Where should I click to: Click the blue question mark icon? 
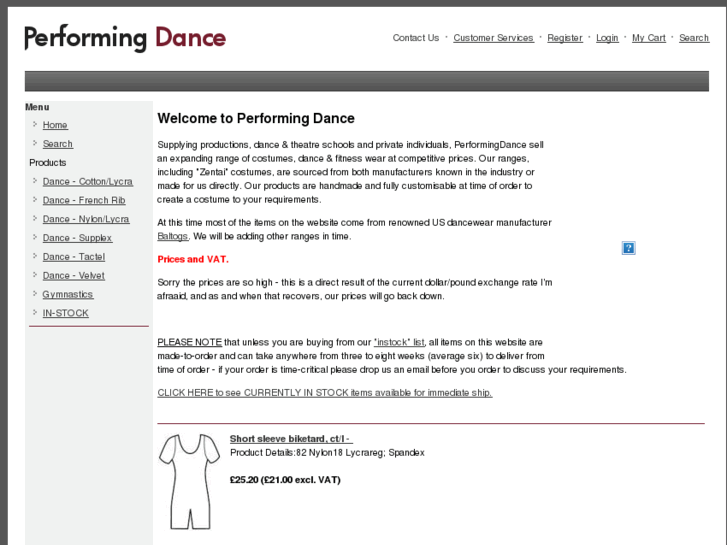tap(628, 248)
